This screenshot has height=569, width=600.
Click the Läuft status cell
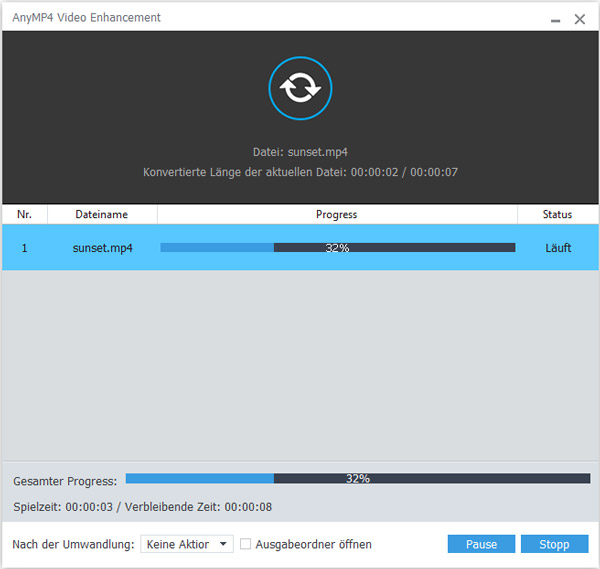[558, 248]
